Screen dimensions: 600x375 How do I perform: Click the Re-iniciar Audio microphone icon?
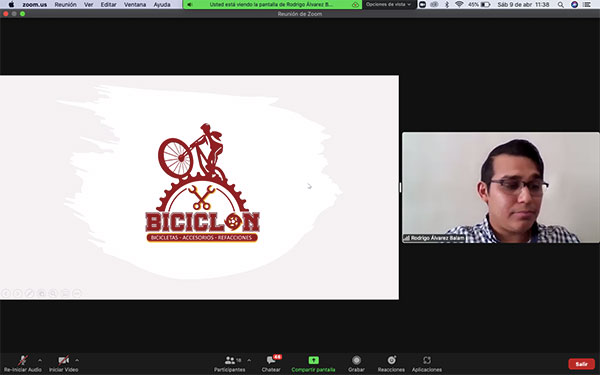click(x=23, y=360)
